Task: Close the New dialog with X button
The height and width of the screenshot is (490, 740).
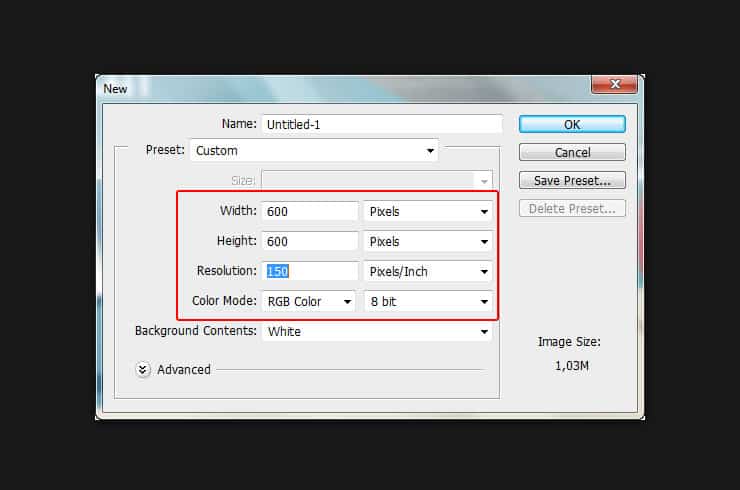Action: point(614,87)
